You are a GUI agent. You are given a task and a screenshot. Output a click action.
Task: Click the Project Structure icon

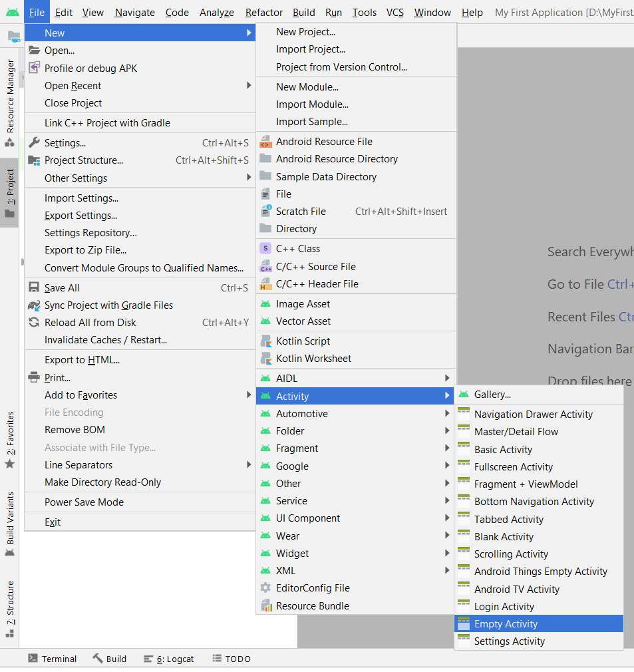pos(35,160)
